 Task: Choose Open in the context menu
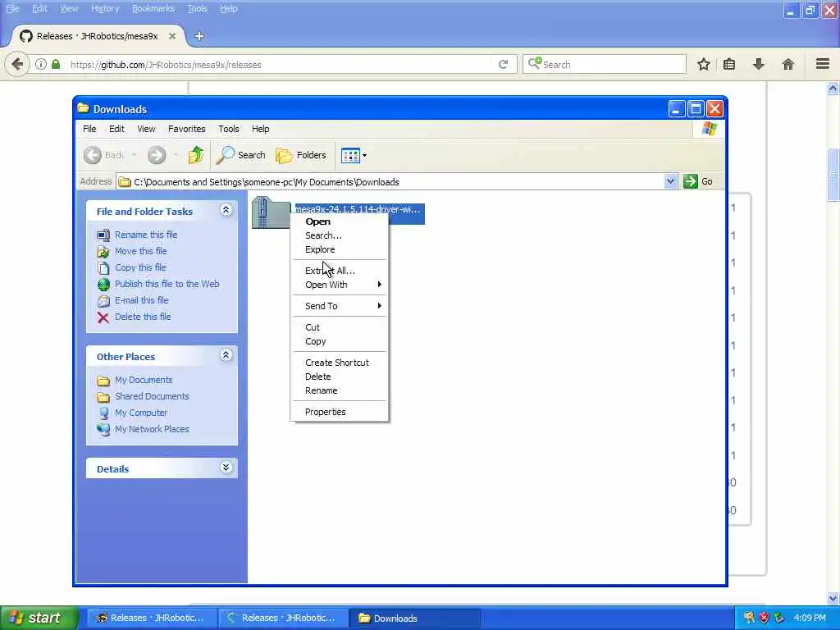tap(339, 221)
